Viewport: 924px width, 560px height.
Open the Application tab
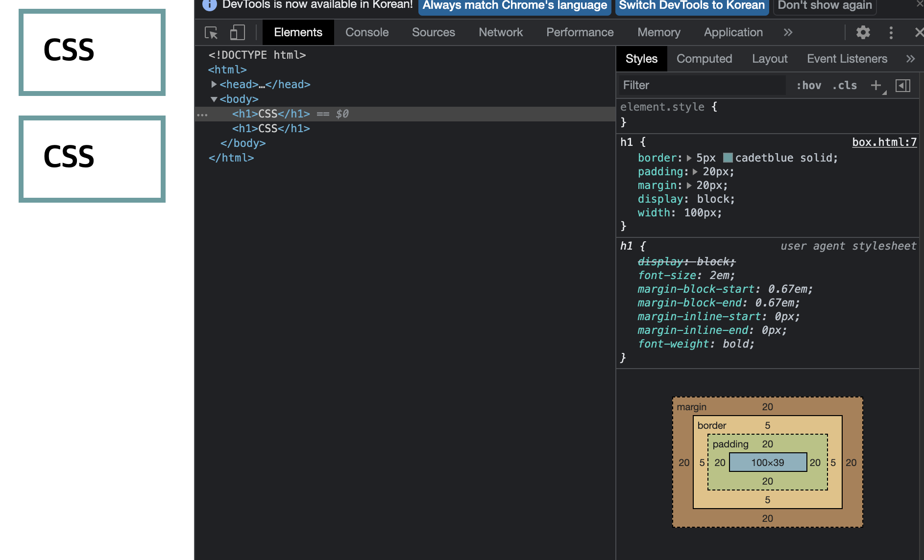[x=733, y=32]
